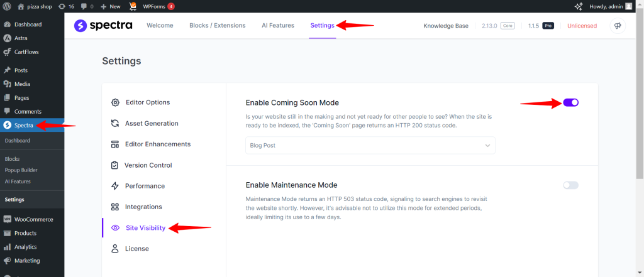Click the Dashboard gauge icon in sidebar
The height and width of the screenshot is (277, 644).
point(7,24)
